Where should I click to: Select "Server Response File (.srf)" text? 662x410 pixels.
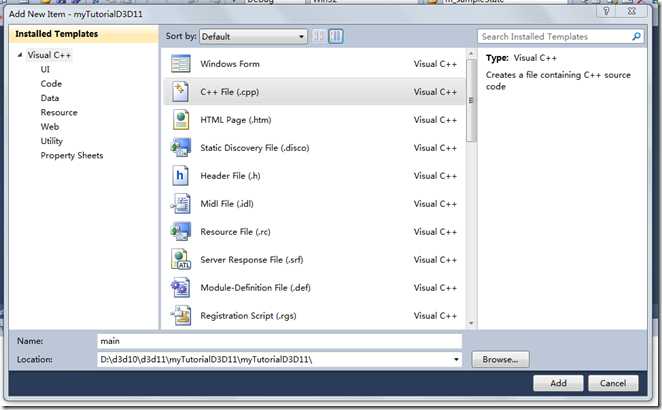252,259
